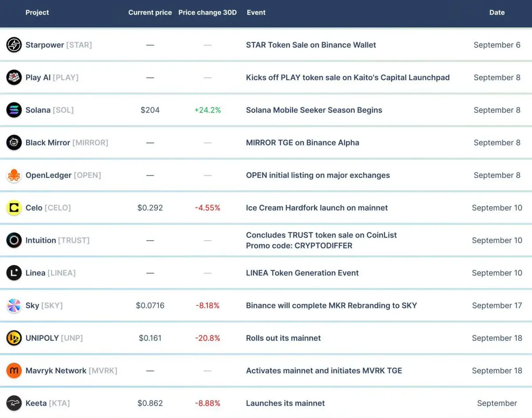This screenshot has width=532, height=418.
Task: Open the Celo [CELO] project name
Action: click(48, 208)
